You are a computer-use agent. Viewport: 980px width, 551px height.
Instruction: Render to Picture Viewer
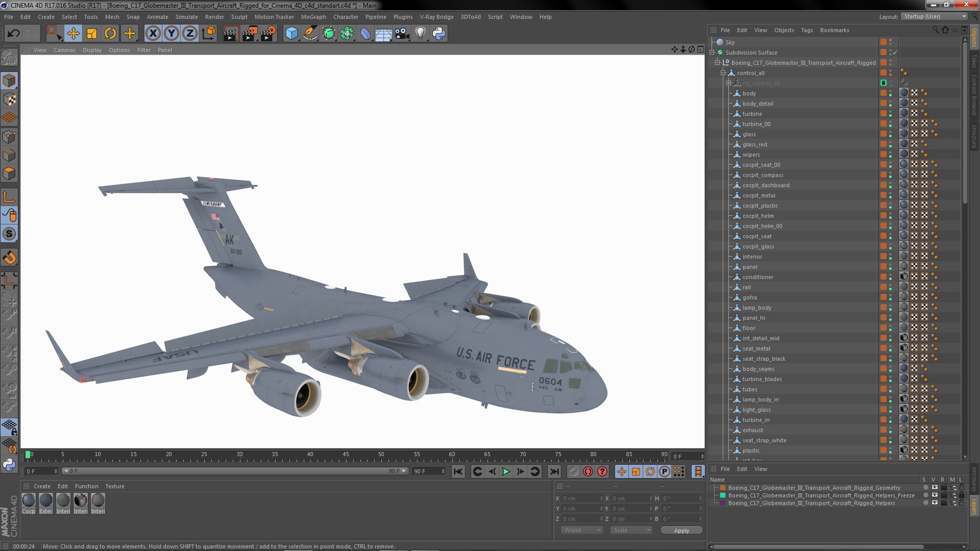[250, 34]
